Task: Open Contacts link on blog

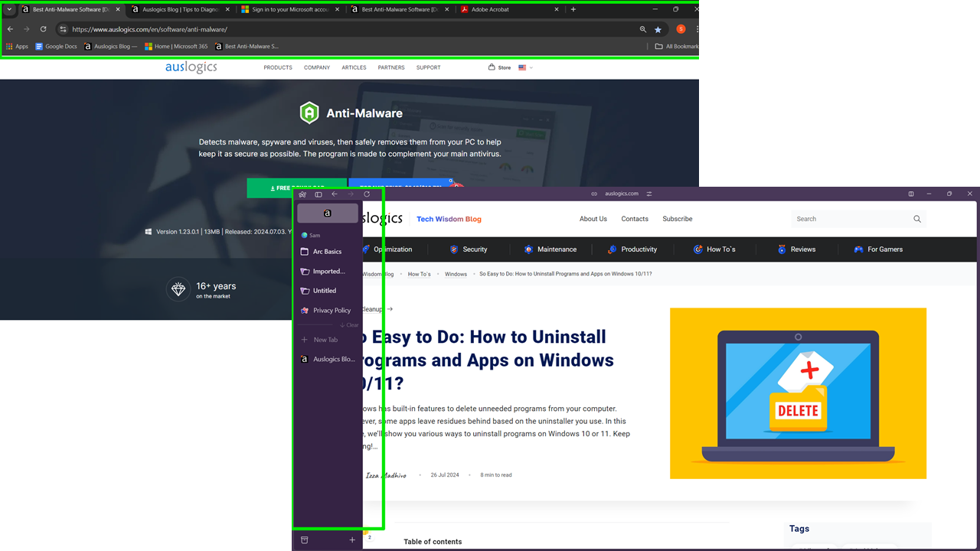Action: [635, 219]
